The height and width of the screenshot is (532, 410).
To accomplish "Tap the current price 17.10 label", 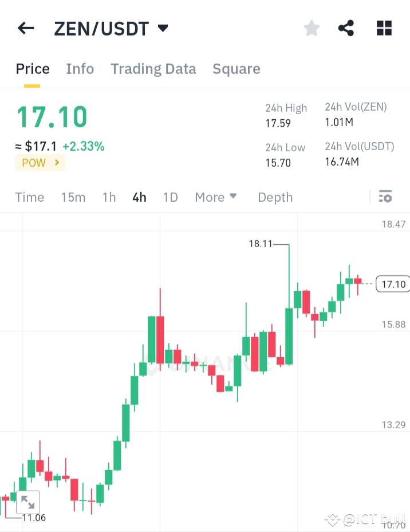I will click(52, 119).
